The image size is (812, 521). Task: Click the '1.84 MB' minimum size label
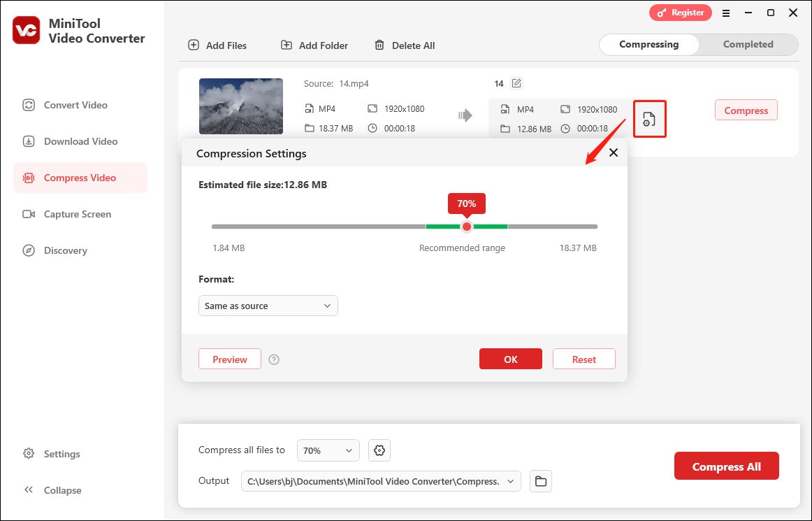[229, 248]
